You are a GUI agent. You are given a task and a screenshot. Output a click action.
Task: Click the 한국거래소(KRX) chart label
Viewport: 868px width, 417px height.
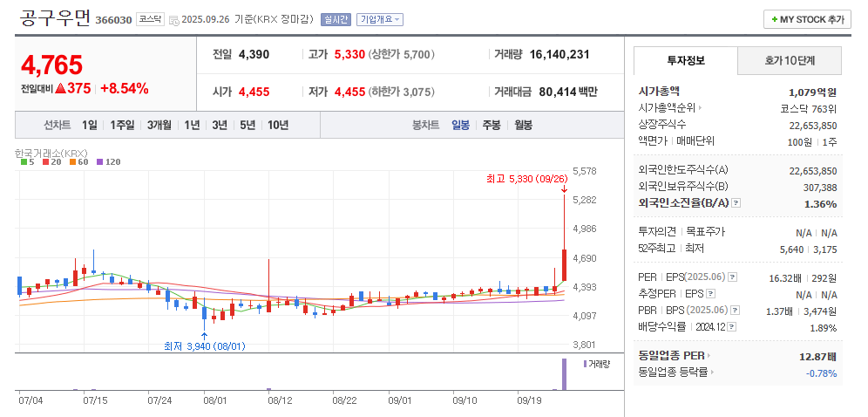pyautogui.click(x=51, y=153)
